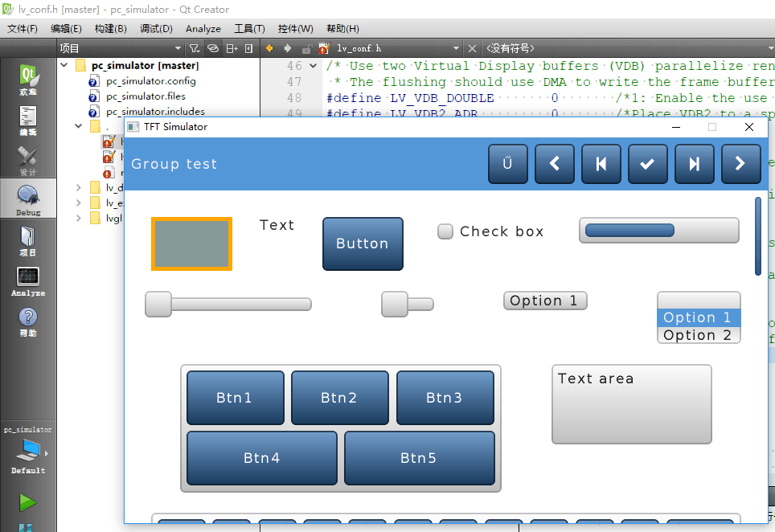Click the green Run button
775x532 pixels.
click(27, 502)
